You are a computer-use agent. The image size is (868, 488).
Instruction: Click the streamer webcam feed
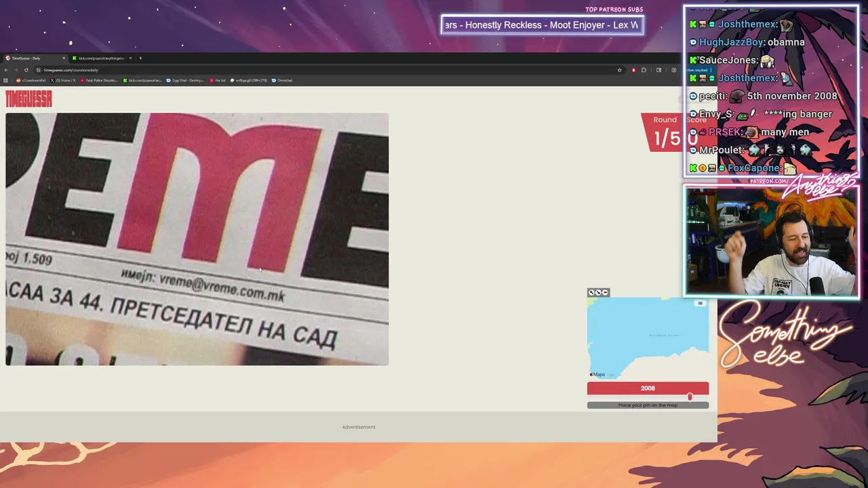pyautogui.click(x=771, y=241)
